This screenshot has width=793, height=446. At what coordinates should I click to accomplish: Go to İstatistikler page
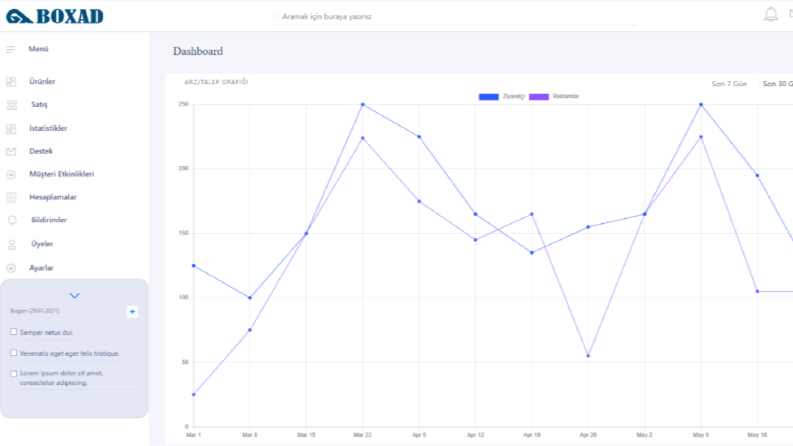pos(48,128)
